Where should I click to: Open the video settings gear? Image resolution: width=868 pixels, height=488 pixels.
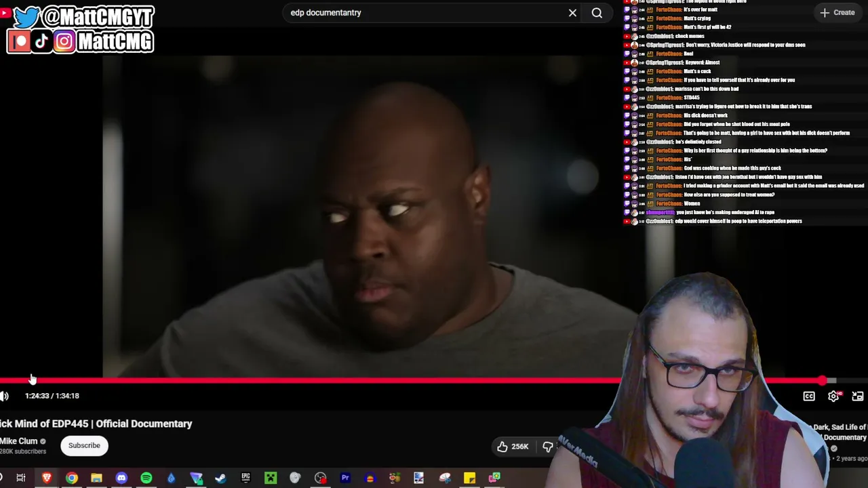pyautogui.click(x=833, y=396)
